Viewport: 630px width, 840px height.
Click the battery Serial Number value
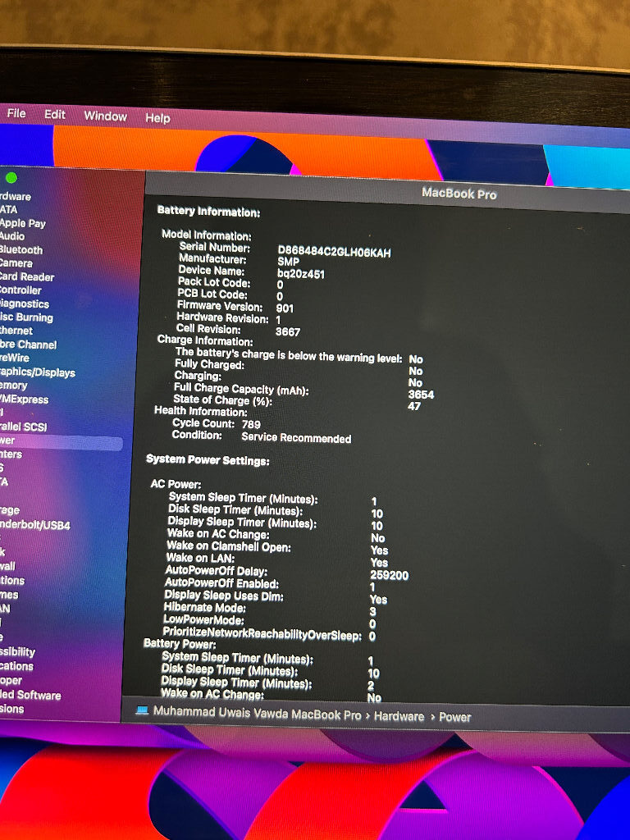(x=334, y=252)
